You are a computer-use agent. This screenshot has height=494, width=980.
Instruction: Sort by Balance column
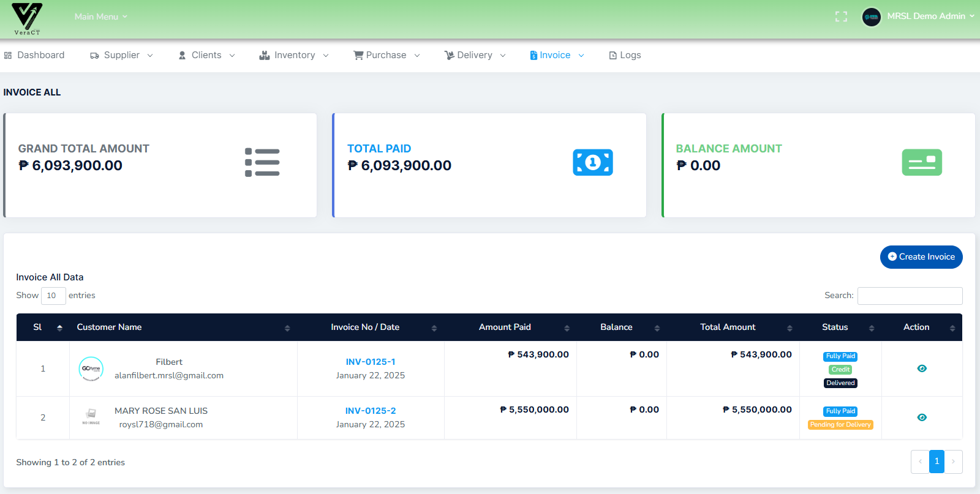tap(622, 327)
